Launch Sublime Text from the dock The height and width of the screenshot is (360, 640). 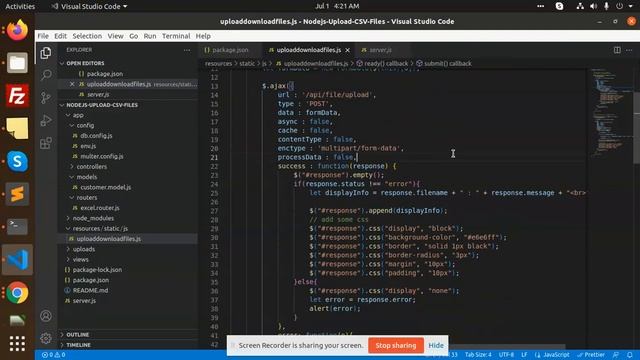[17, 194]
